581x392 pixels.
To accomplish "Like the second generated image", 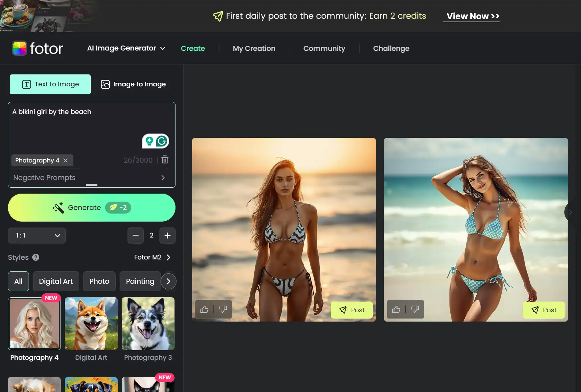I will point(396,310).
